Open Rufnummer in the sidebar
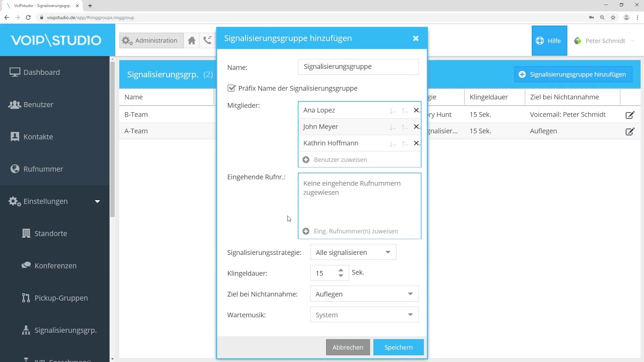Image resolution: width=644 pixels, height=362 pixels. [x=54, y=169]
